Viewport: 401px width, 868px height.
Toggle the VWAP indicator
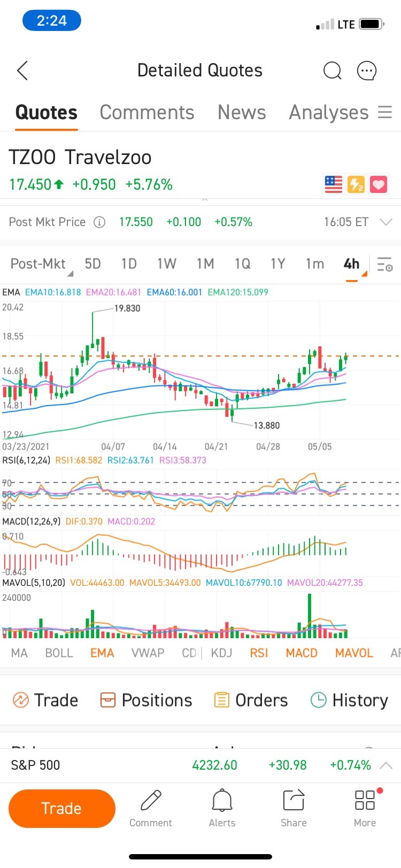tap(148, 653)
